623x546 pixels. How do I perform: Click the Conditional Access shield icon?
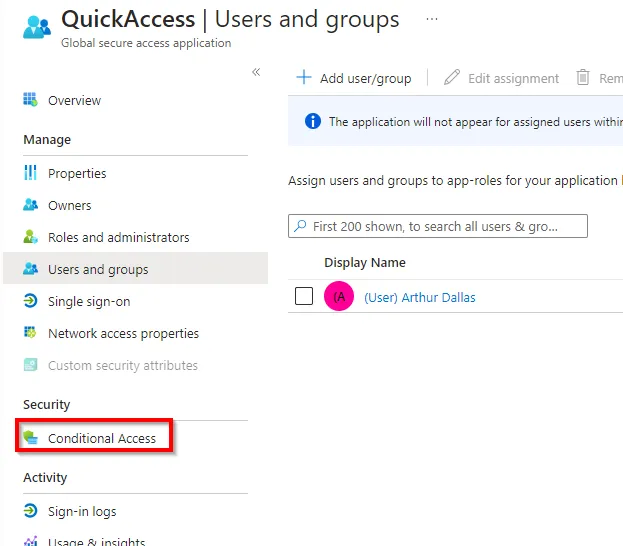[30, 438]
